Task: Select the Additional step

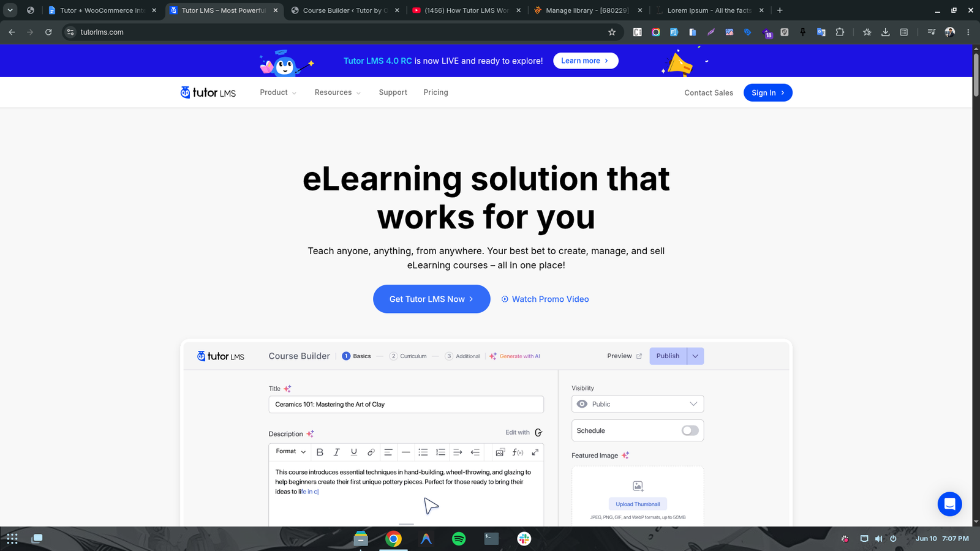Action: [x=462, y=356]
